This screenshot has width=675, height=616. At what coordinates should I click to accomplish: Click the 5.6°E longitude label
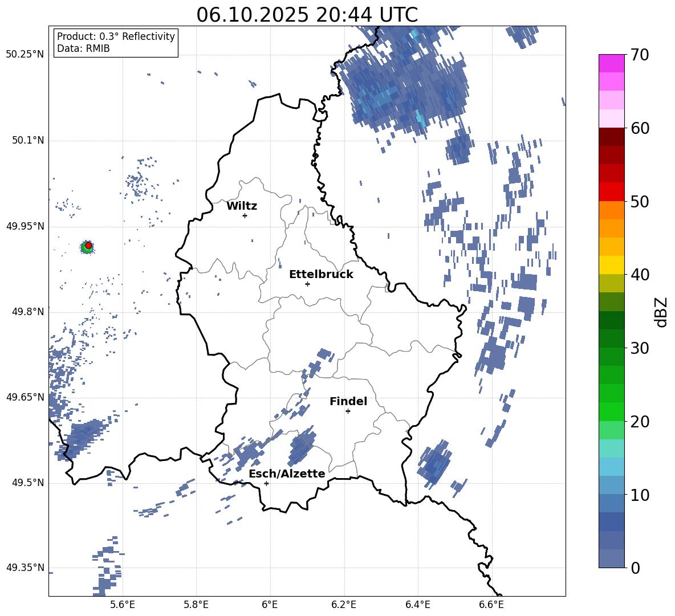click(x=123, y=605)
